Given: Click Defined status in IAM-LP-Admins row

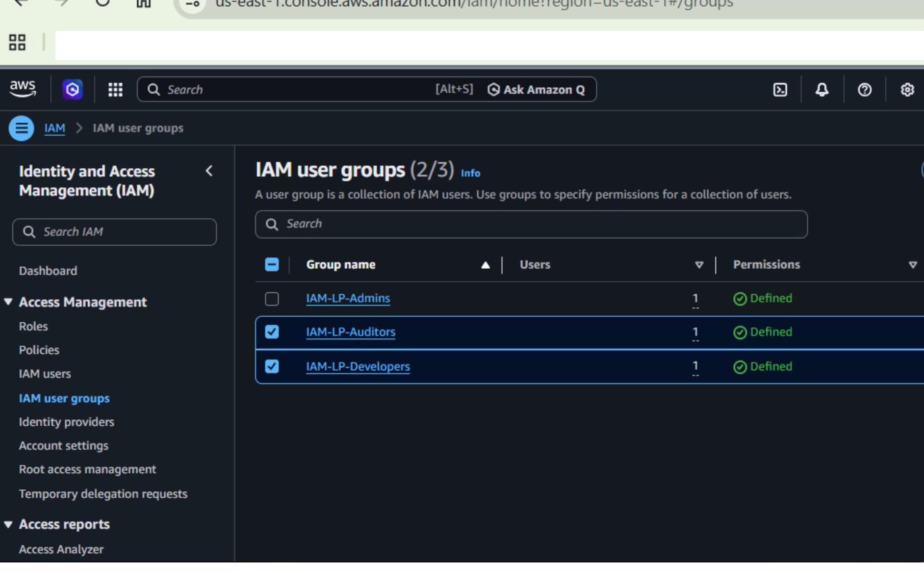Looking at the screenshot, I should (763, 298).
